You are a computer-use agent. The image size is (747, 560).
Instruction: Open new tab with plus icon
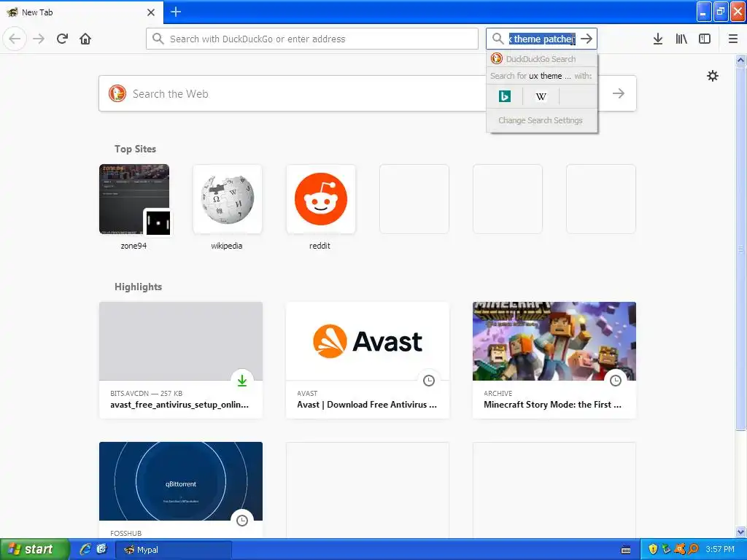pyautogui.click(x=176, y=12)
